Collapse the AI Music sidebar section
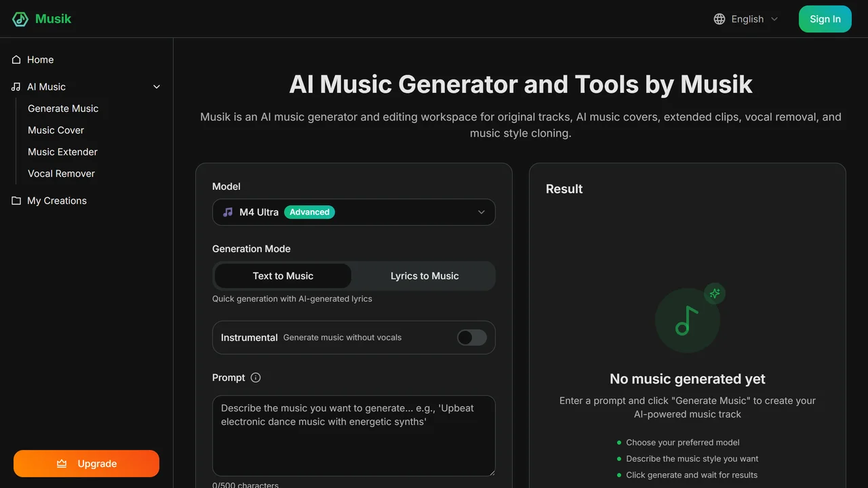 (157, 87)
